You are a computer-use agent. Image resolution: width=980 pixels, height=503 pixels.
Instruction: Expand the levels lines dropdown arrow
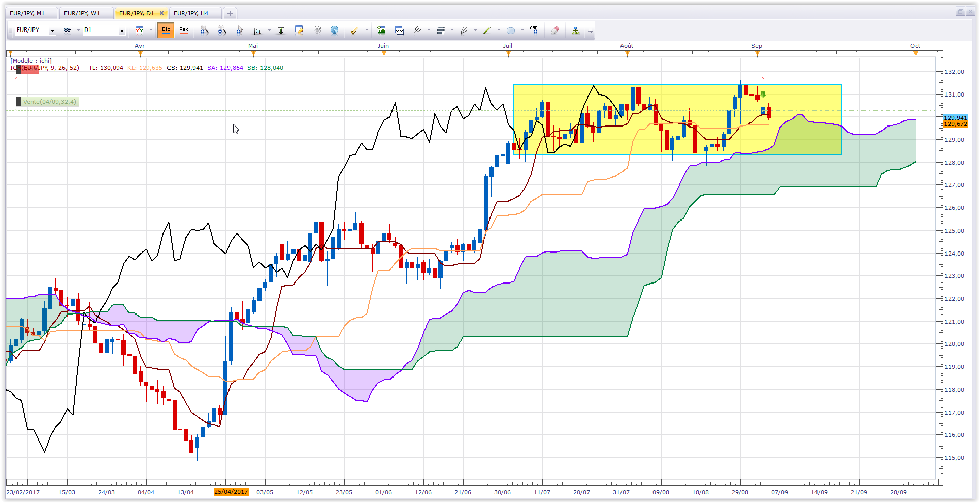(x=452, y=30)
